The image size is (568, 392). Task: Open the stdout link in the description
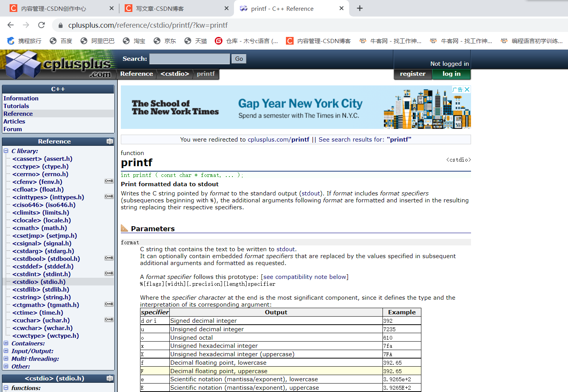(311, 193)
